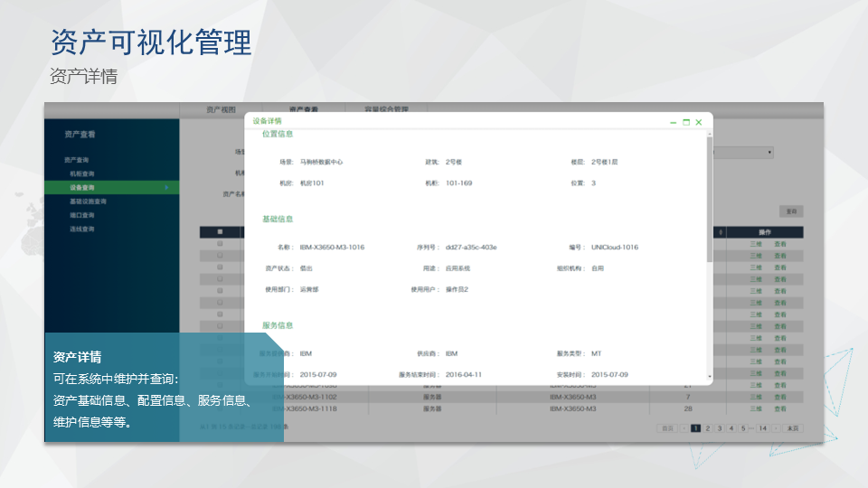Click the slide title 资产可视化管理
Viewport: 868px width, 488px height.
tap(151, 42)
